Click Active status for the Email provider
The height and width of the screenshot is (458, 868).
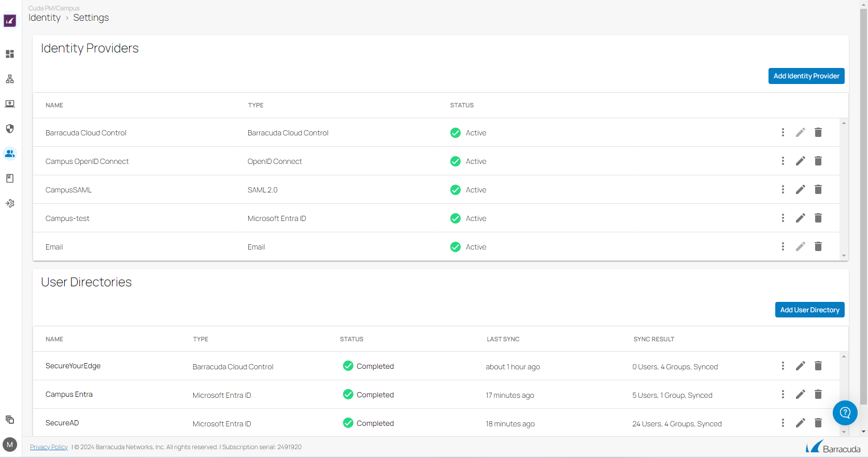coord(468,247)
